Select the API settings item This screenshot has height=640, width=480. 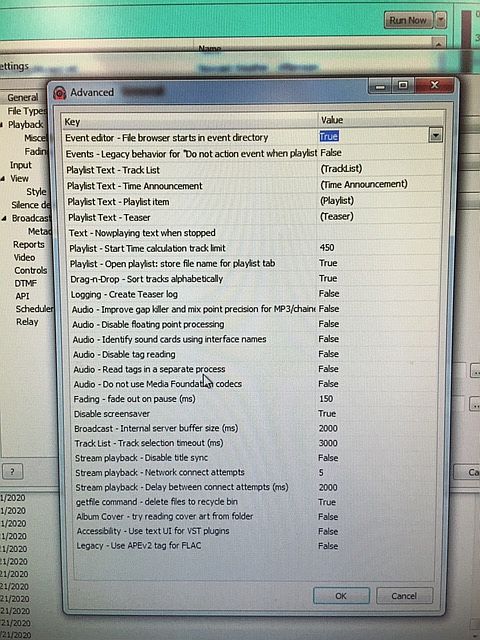[x=22, y=296]
